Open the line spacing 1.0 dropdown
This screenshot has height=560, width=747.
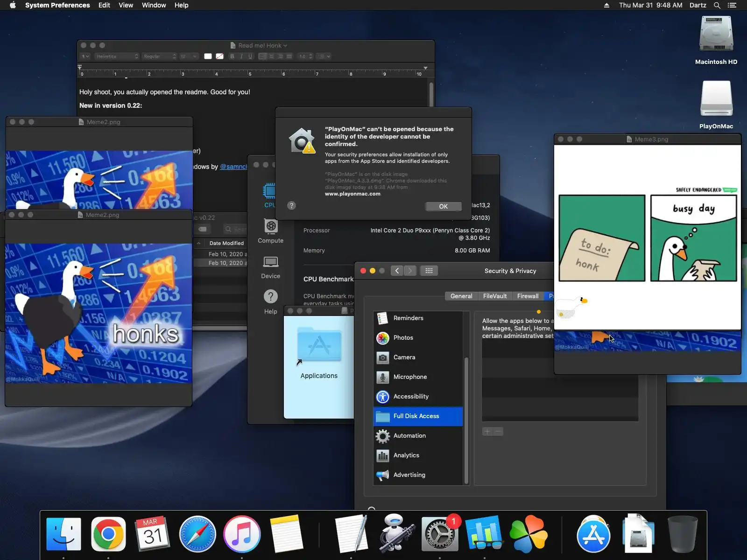pyautogui.click(x=306, y=56)
